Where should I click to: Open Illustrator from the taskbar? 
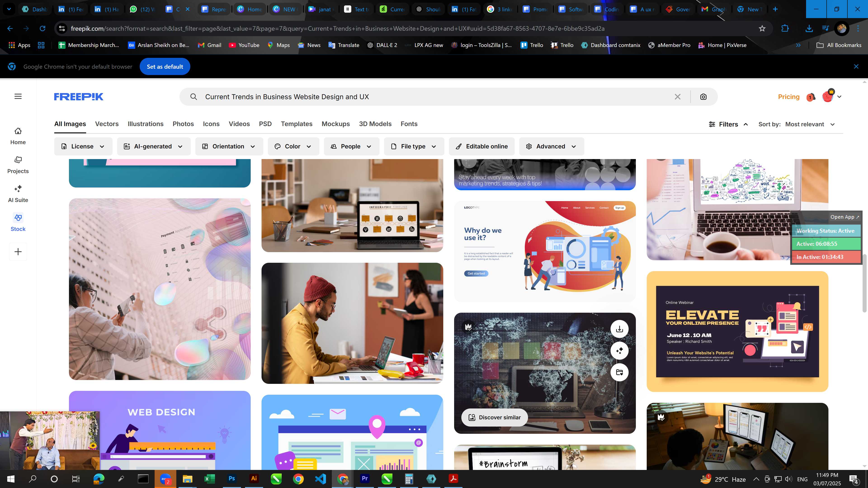pyautogui.click(x=254, y=479)
